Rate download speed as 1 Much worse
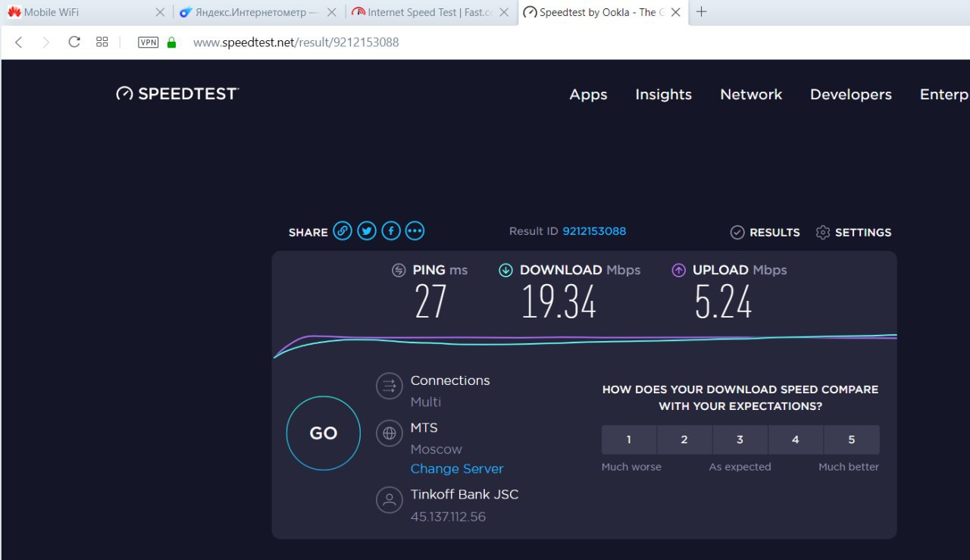970x560 pixels. (x=629, y=440)
